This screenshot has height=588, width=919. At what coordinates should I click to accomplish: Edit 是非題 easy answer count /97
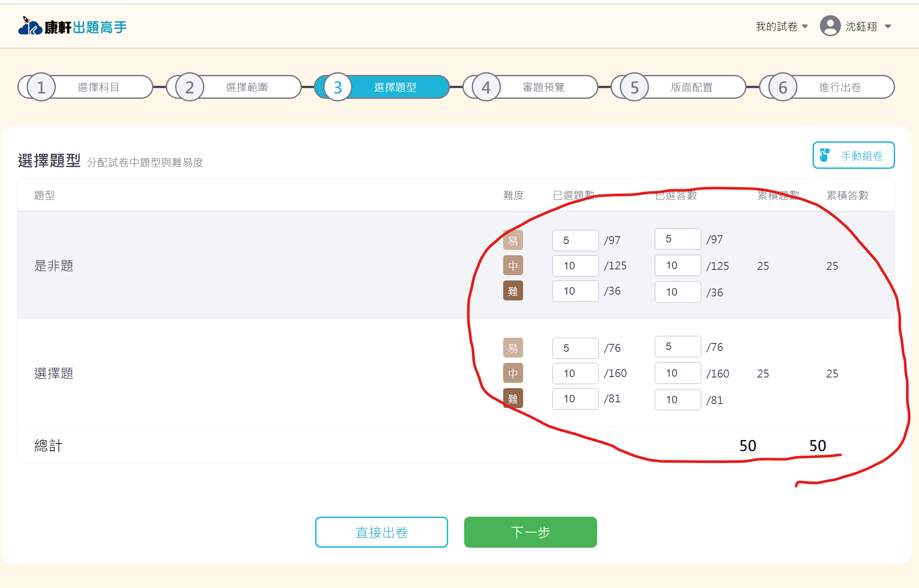click(x=678, y=239)
